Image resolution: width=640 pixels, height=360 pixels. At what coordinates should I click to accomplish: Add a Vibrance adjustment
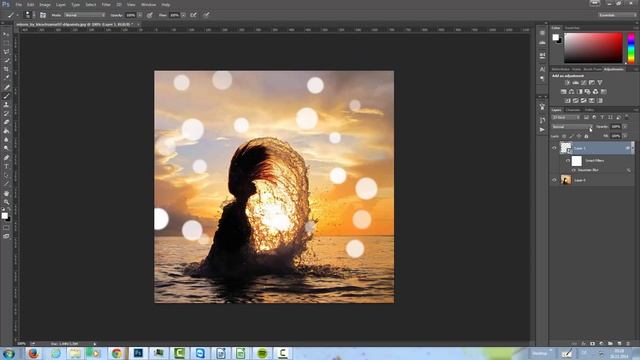600,83
